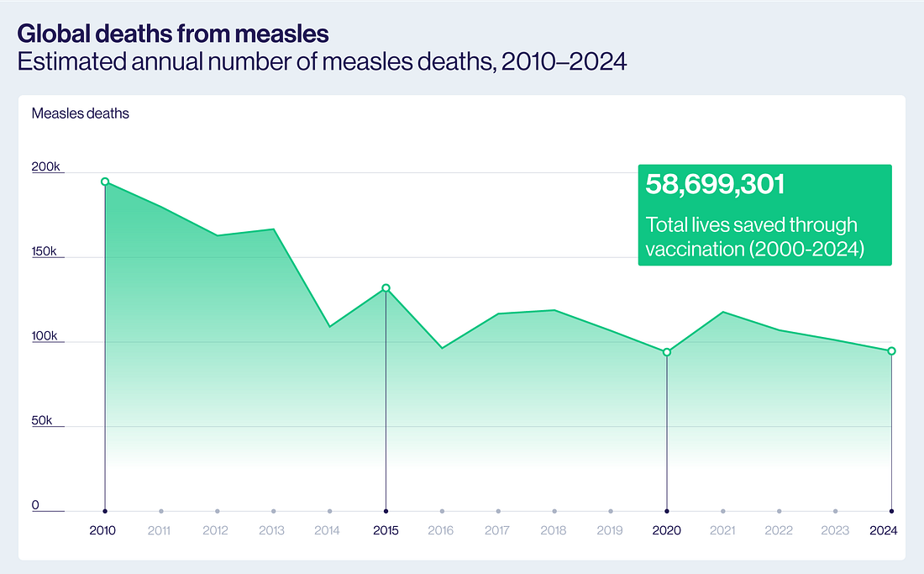
Task: Click the 2020 data point marker
Action: [x=667, y=352]
